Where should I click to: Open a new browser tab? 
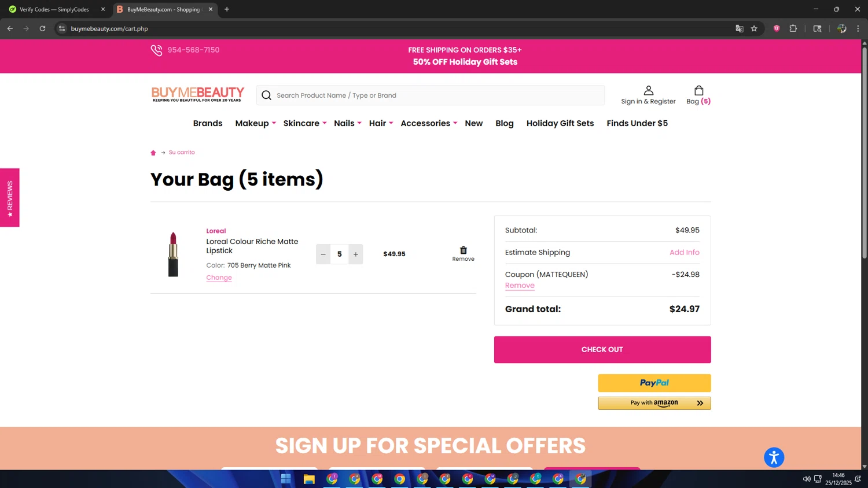pyautogui.click(x=227, y=9)
